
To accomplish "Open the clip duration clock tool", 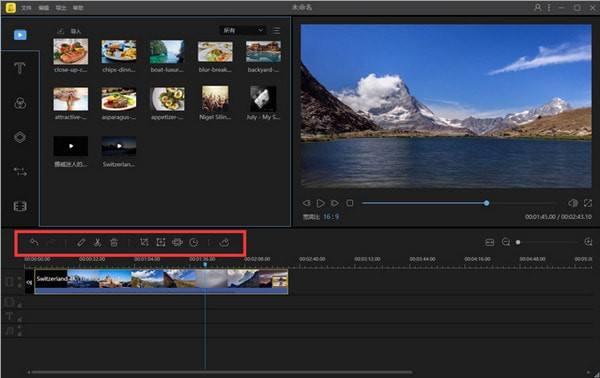I will tap(194, 242).
